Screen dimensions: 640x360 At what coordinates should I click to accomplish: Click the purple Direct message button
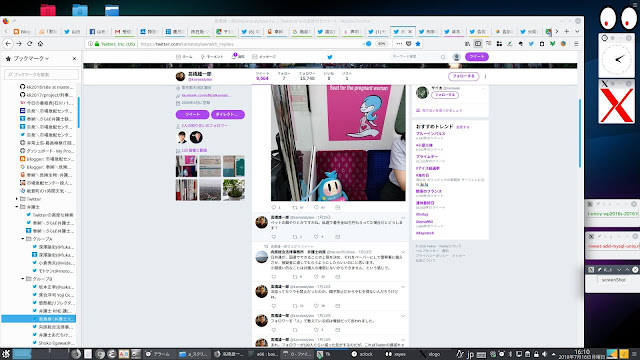pyautogui.click(x=228, y=115)
